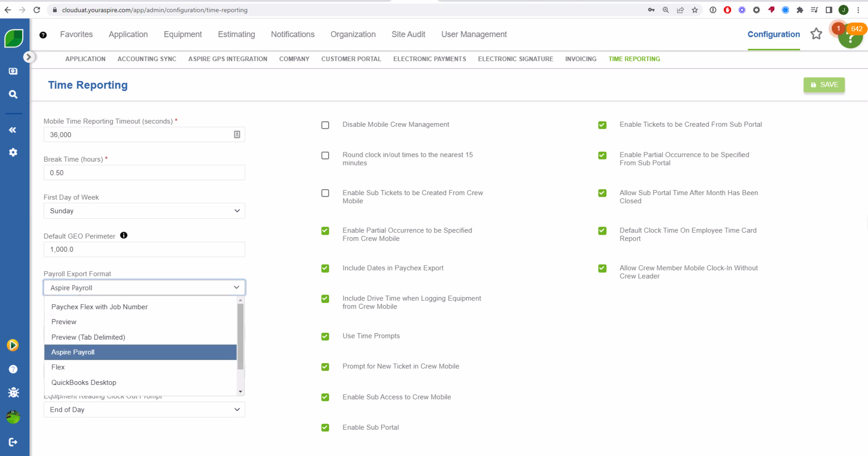Viewport: 868px width, 456px height.
Task: Choose Preview (Tab Delimited) option
Action: point(140,337)
